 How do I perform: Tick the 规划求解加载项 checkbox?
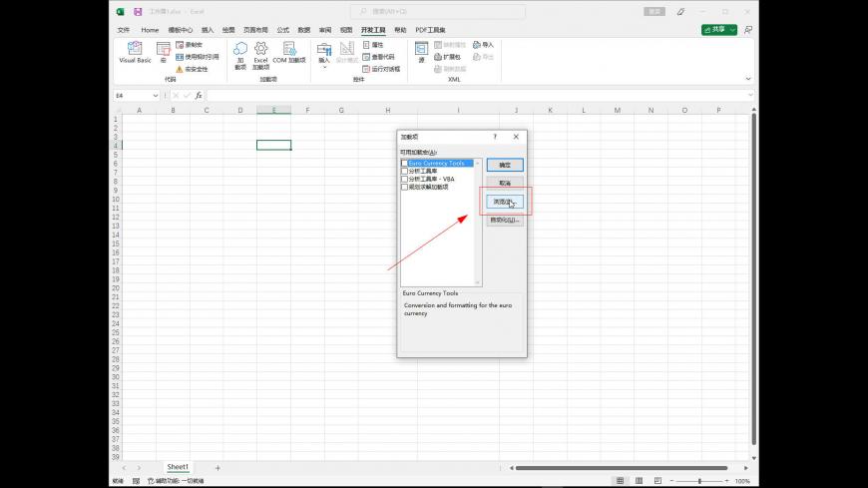404,187
